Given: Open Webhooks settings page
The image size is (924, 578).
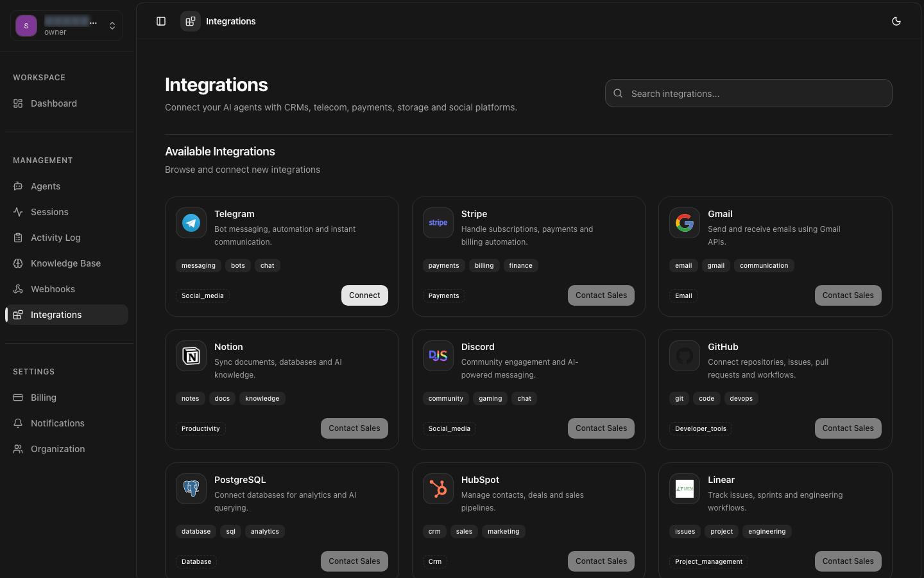Looking at the screenshot, I should tap(67, 289).
